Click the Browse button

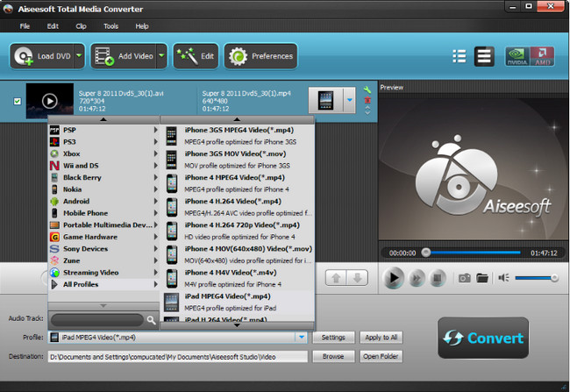(x=333, y=356)
